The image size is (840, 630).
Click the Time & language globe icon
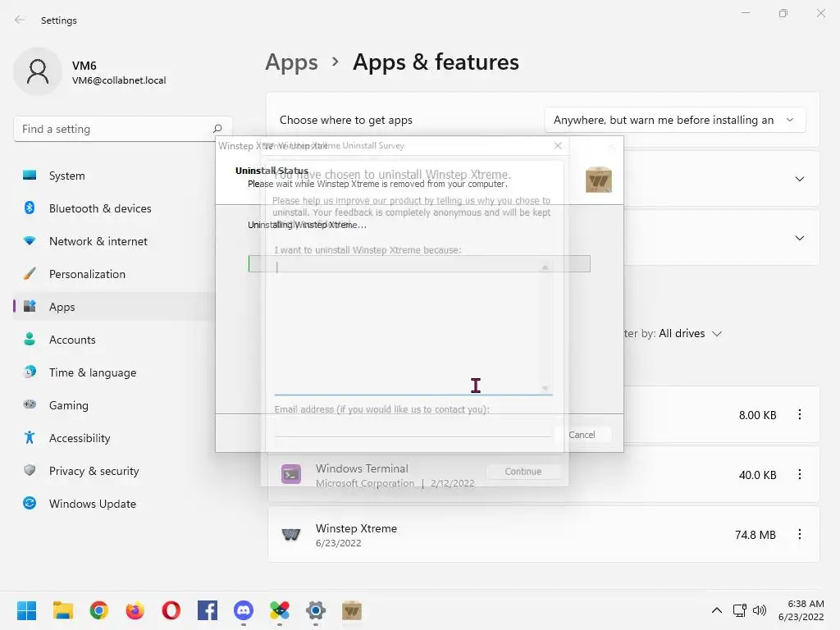coord(30,372)
